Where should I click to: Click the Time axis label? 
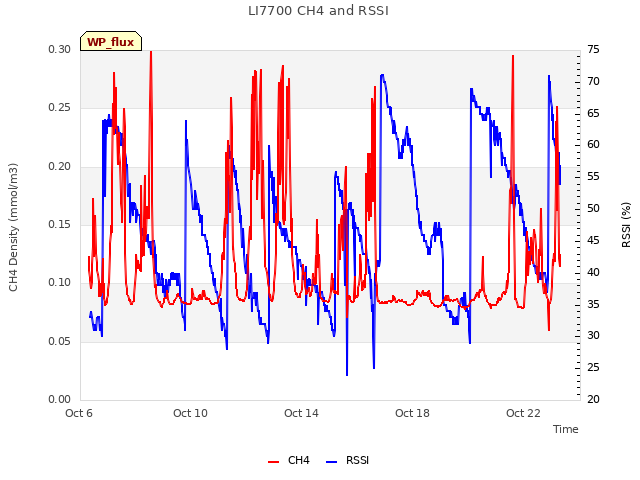pos(565,429)
